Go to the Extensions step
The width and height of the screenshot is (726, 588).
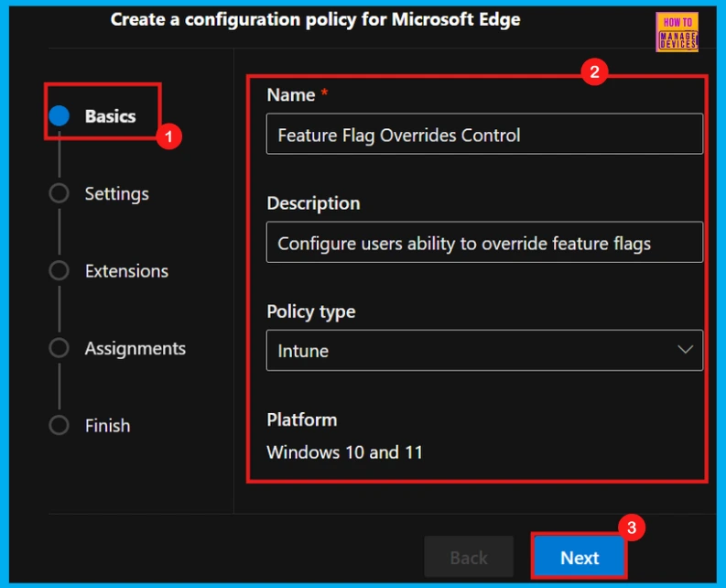[126, 271]
